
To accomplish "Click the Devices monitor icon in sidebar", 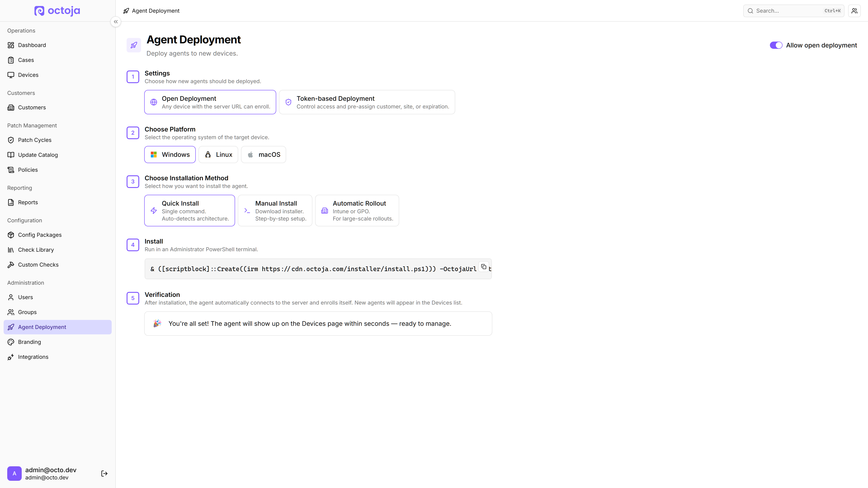I will [x=11, y=75].
